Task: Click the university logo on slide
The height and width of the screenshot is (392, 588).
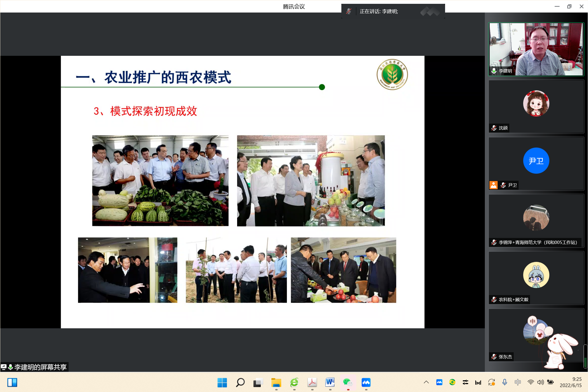Action: (392, 74)
